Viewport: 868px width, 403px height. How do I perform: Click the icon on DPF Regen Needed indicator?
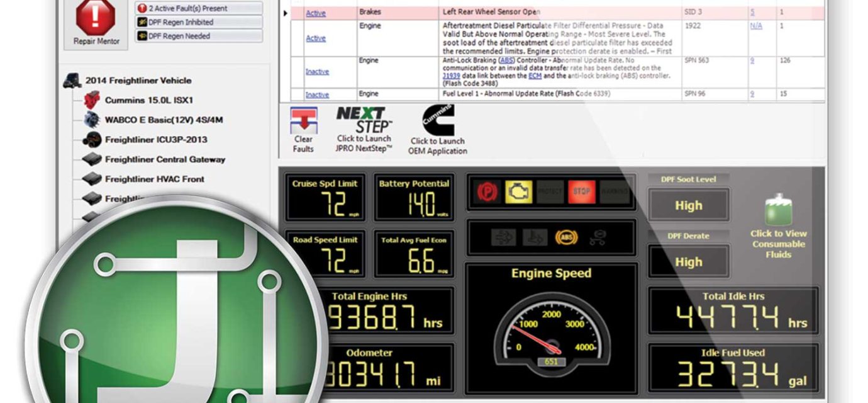click(142, 36)
